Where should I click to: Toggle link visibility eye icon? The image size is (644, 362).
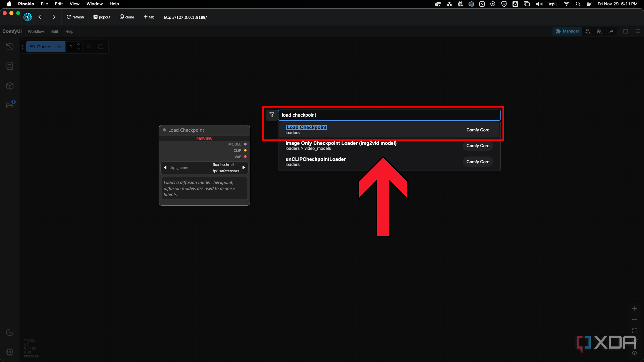[635, 353]
